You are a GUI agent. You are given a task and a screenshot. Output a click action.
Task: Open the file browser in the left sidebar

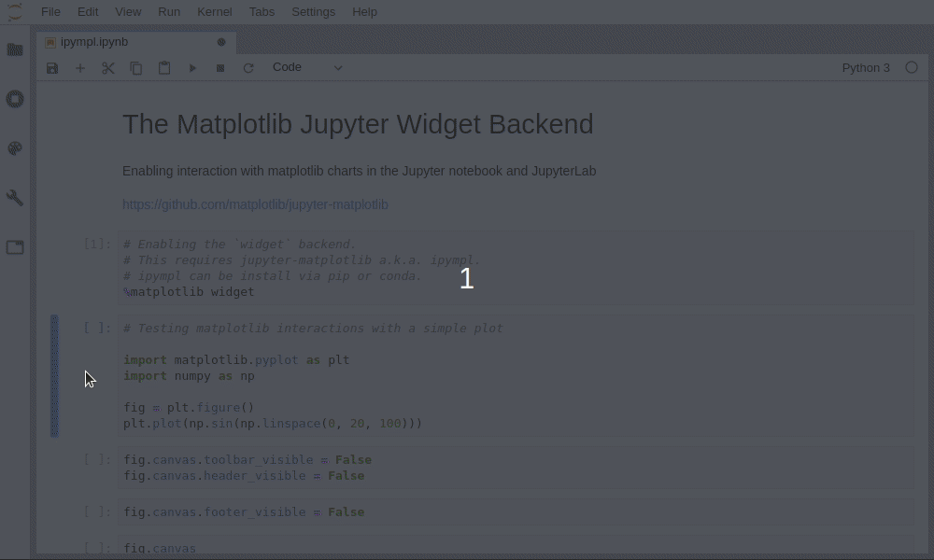click(15, 50)
